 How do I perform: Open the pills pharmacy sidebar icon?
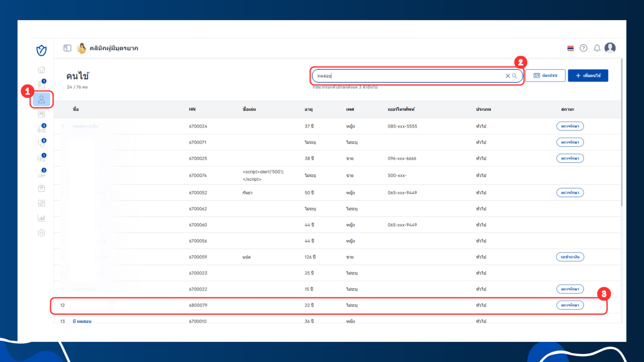click(41, 158)
